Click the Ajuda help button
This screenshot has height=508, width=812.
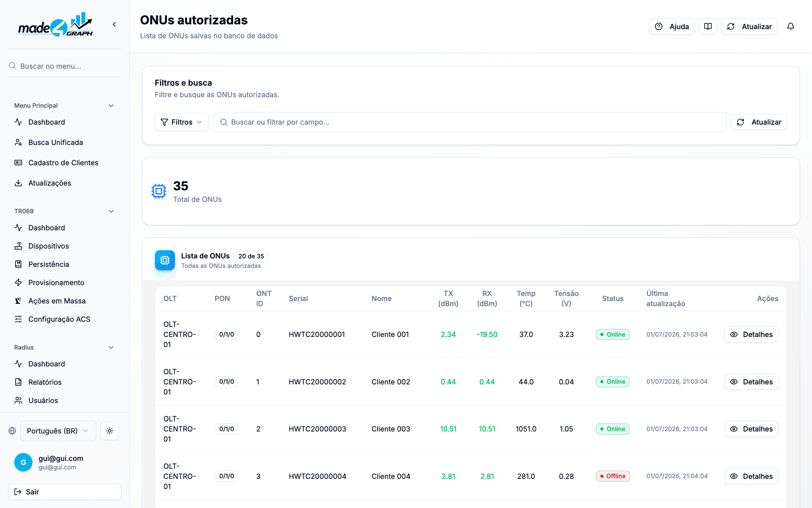pyautogui.click(x=672, y=26)
